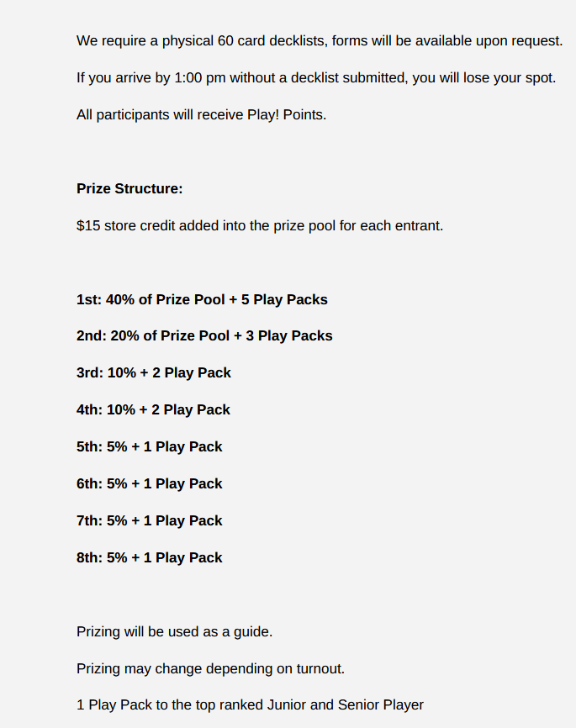Select the "lose your spot" phrase
This screenshot has width=576, height=728.
pyautogui.click(x=510, y=77)
